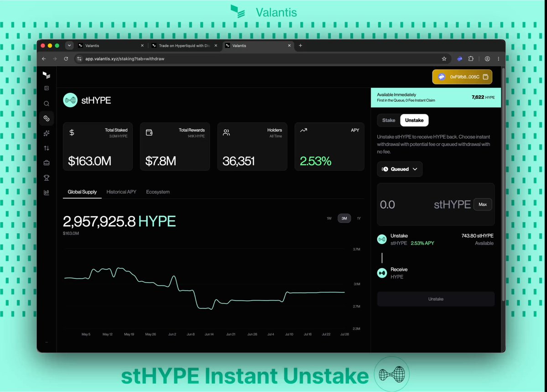
Task: Click the trending arrow icon on APY
Action: 303,130
